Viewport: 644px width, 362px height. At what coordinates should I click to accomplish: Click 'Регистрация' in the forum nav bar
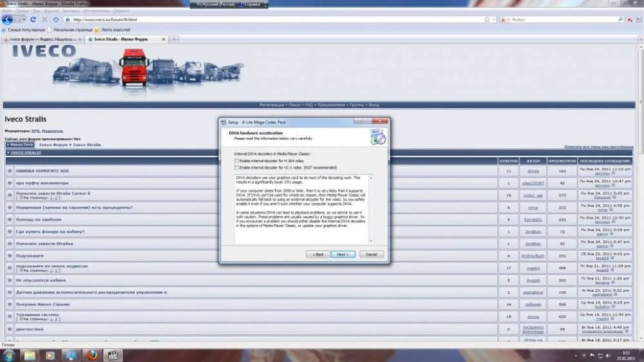(x=272, y=105)
